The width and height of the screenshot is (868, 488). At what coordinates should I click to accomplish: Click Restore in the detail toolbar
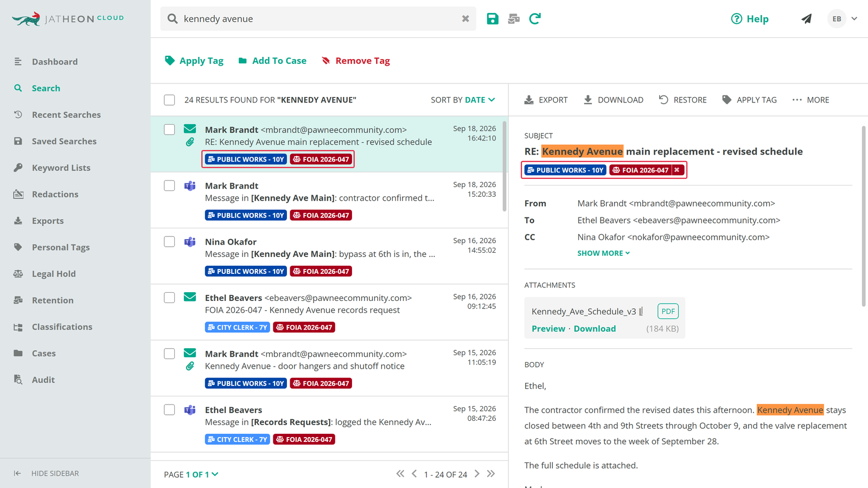[682, 100]
